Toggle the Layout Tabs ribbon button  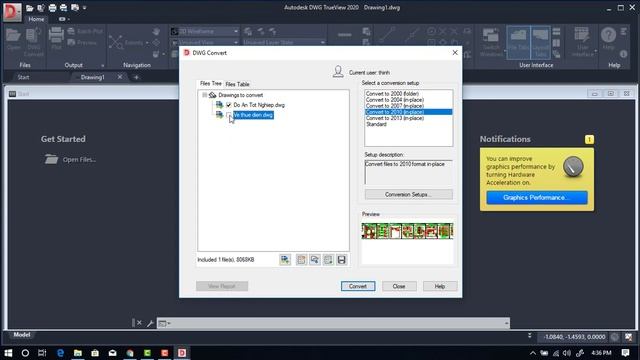tap(540, 42)
